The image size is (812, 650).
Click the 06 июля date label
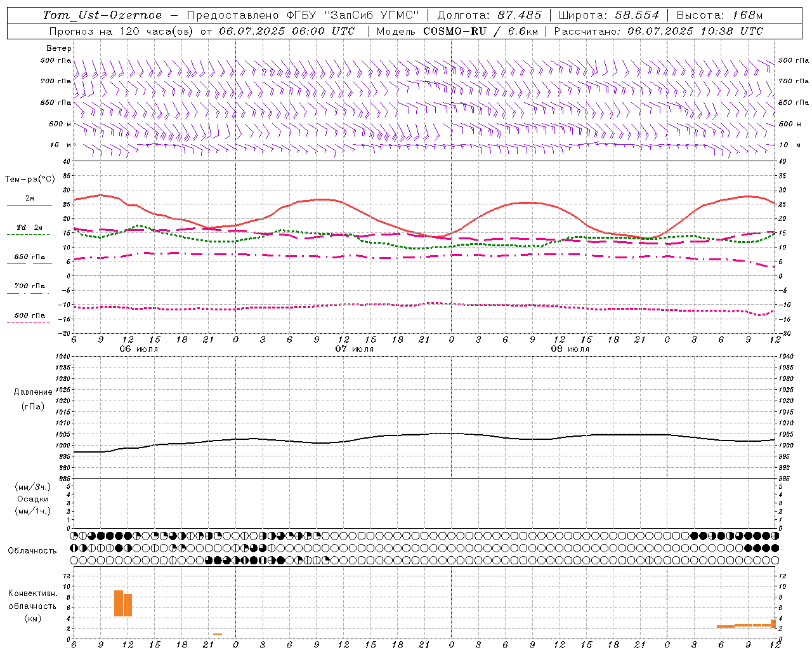coord(139,349)
